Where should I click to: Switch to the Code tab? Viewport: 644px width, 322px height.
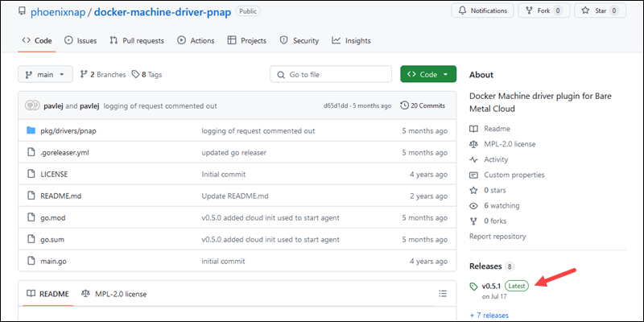(x=37, y=41)
